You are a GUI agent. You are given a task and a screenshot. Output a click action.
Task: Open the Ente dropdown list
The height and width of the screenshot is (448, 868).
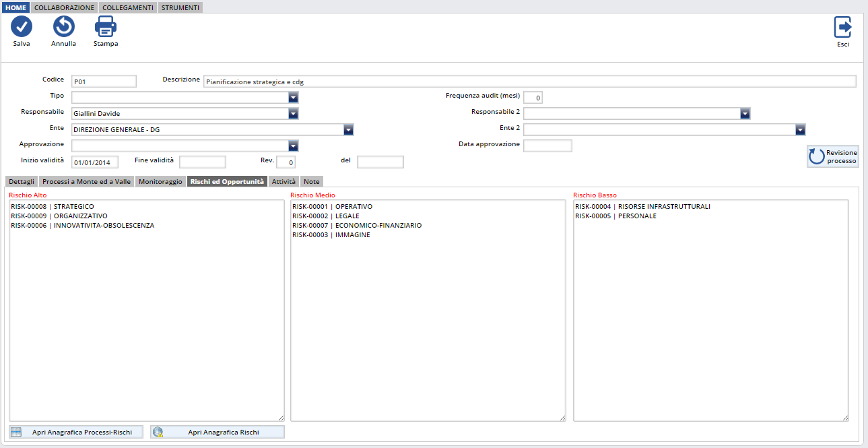348,130
